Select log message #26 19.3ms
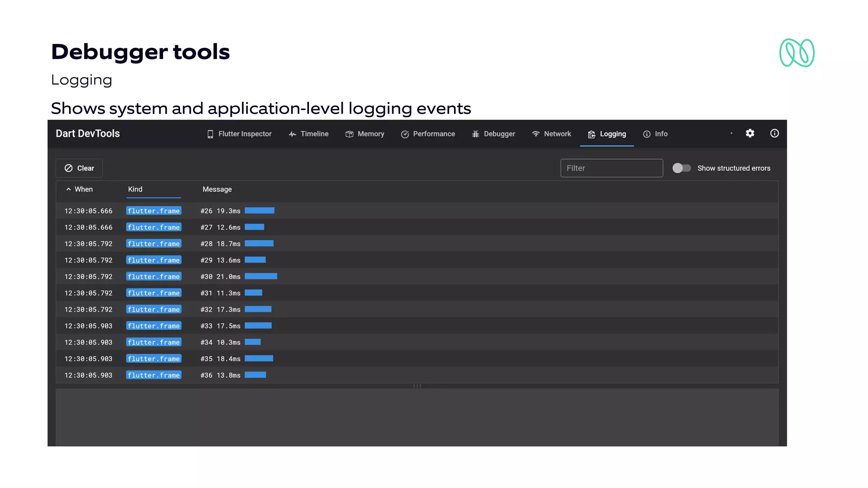 click(220, 211)
